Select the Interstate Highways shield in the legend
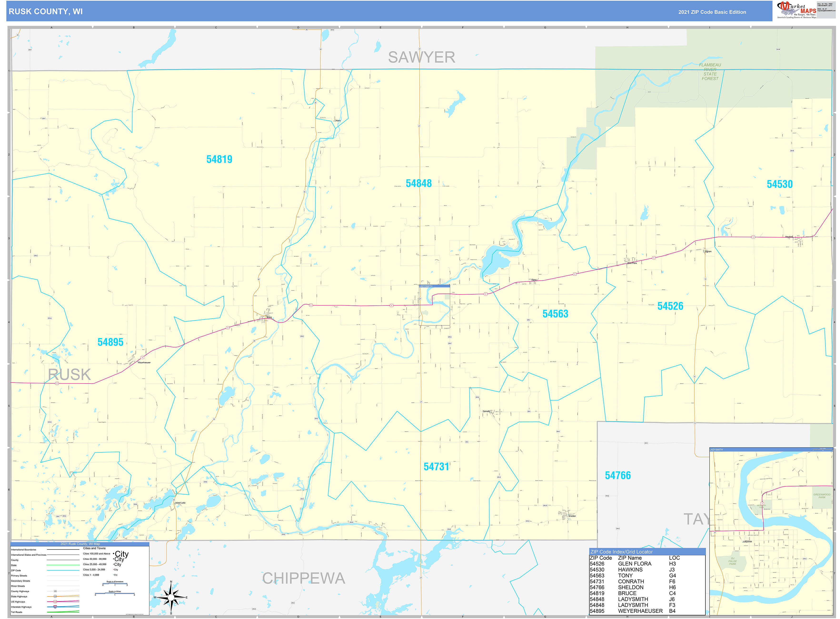 [55, 607]
